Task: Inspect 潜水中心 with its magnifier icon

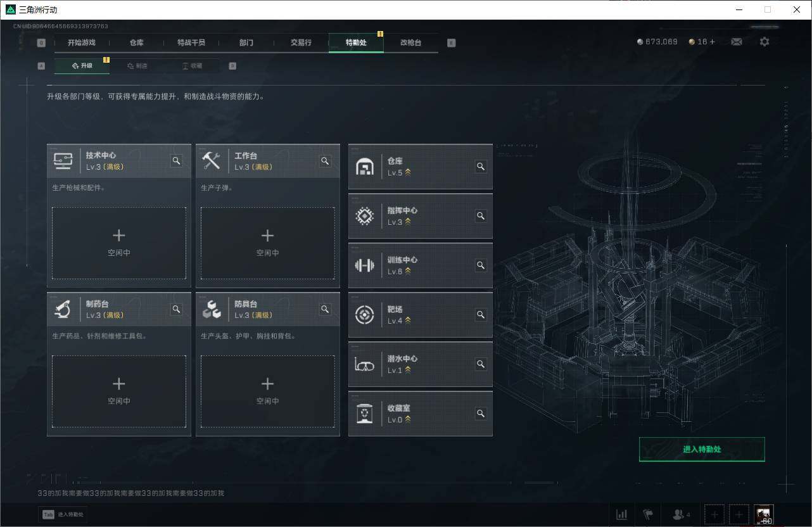Action: [481, 364]
